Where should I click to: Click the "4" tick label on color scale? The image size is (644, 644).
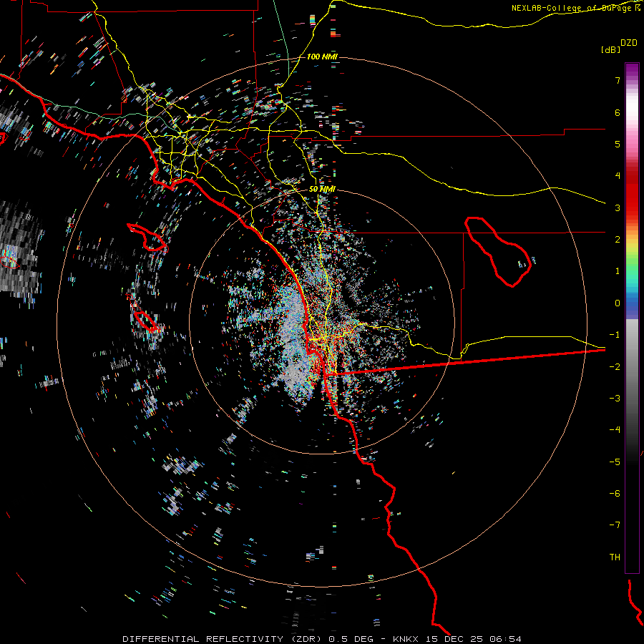tap(618, 176)
